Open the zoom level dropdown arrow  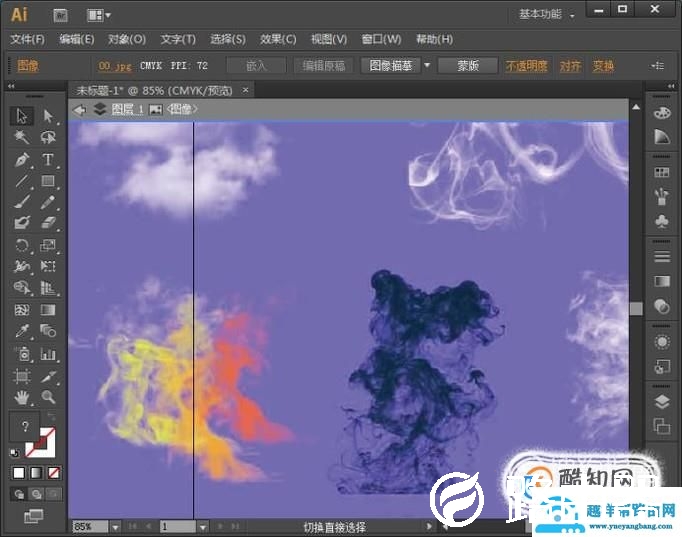pos(115,527)
